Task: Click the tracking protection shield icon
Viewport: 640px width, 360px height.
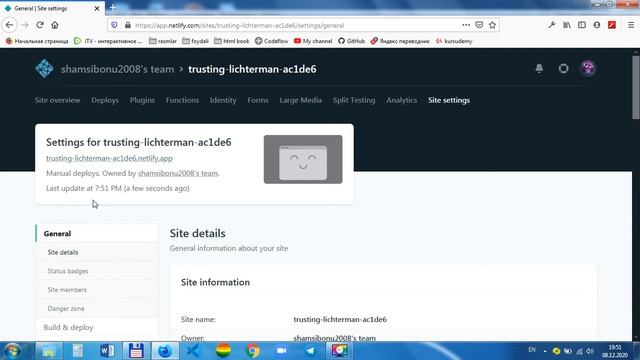Action: click(114, 25)
